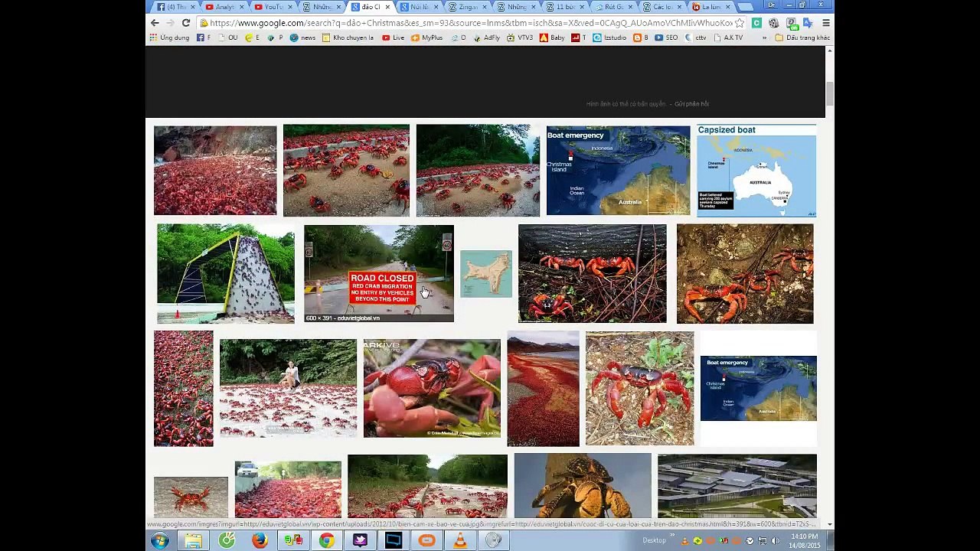Viewport: 980px width, 551px height.
Task: Open the Windows Start menu
Action: (x=159, y=540)
